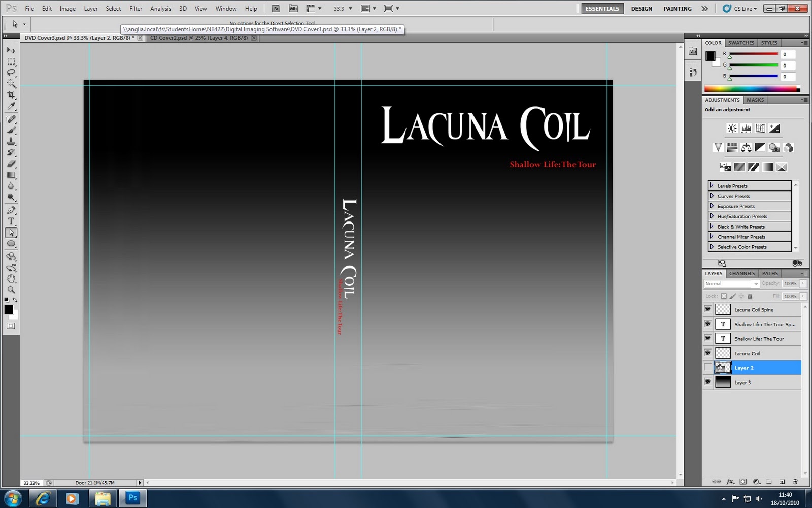The height and width of the screenshot is (508, 812).
Task: Add a Curves adjustment
Action: pyautogui.click(x=760, y=129)
